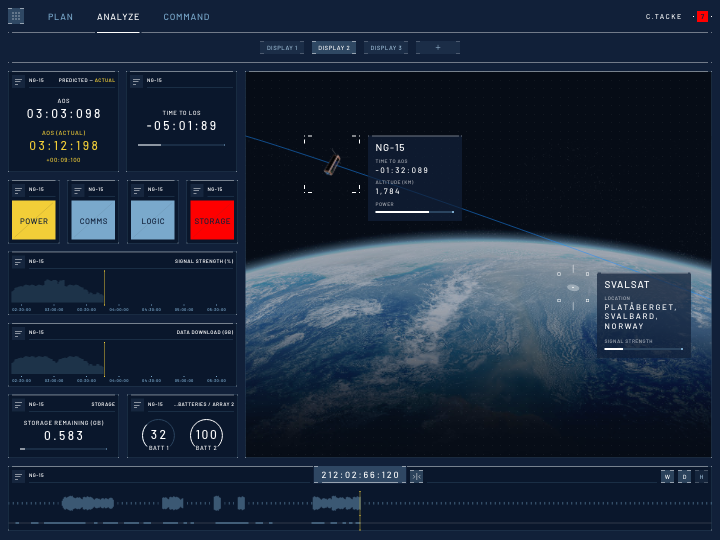Open menu icon above the POWER tile
720x540 pixels.
[x=18, y=190]
